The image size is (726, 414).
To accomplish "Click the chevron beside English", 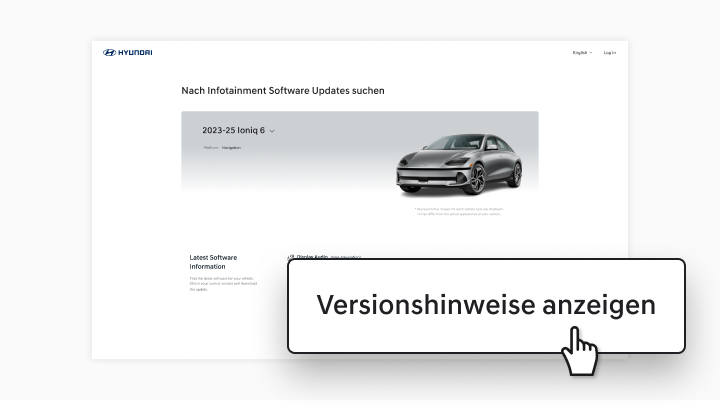I will (x=591, y=52).
